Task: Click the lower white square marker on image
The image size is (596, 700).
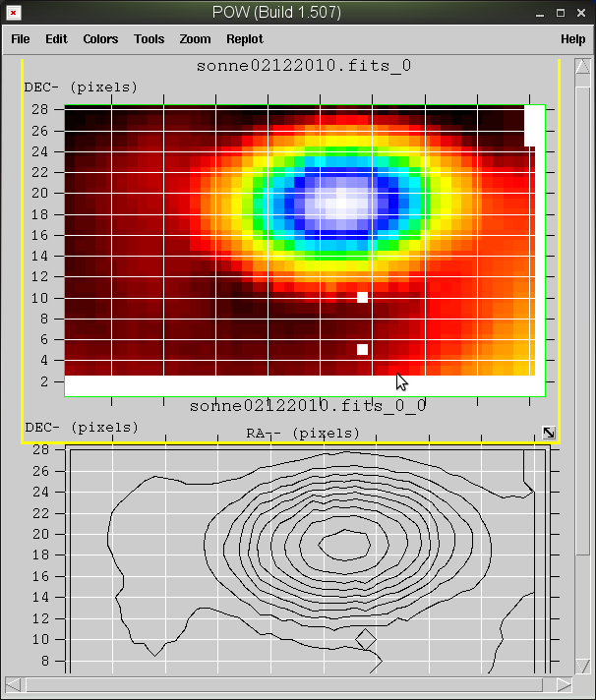Action: pos(362,349)
